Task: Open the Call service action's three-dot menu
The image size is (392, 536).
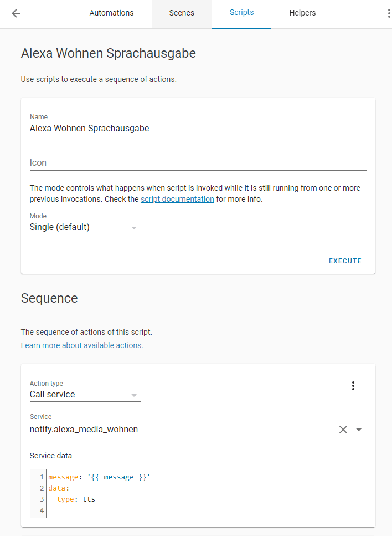Action: click(x=353, y=386)
